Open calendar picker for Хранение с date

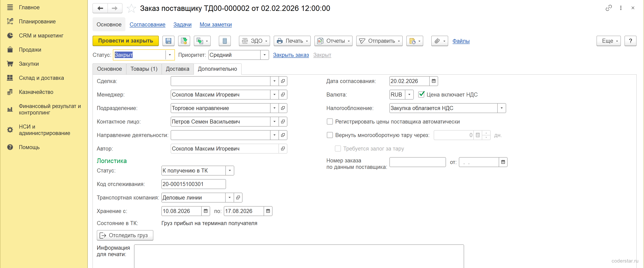205,211
